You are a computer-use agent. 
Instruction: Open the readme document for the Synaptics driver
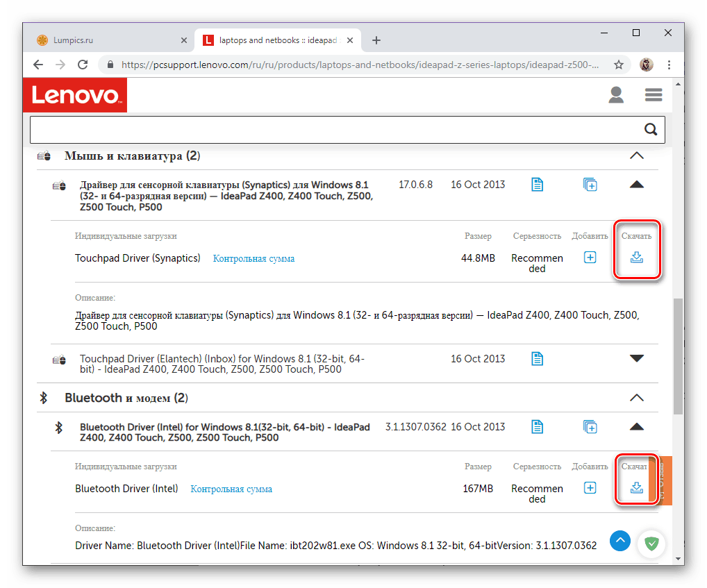536,184
